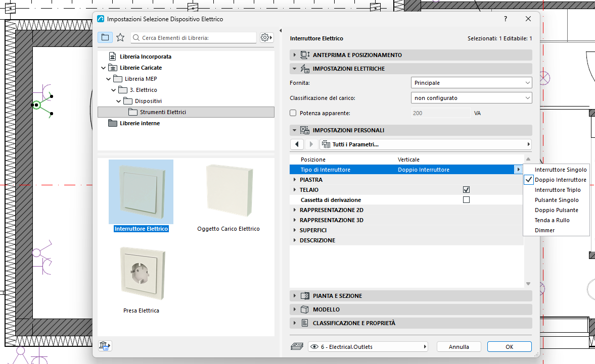The width and height of the screenshot is (595, 364).
Task: Click the folder view icon in library browser
Action: [x=105, y=37]
